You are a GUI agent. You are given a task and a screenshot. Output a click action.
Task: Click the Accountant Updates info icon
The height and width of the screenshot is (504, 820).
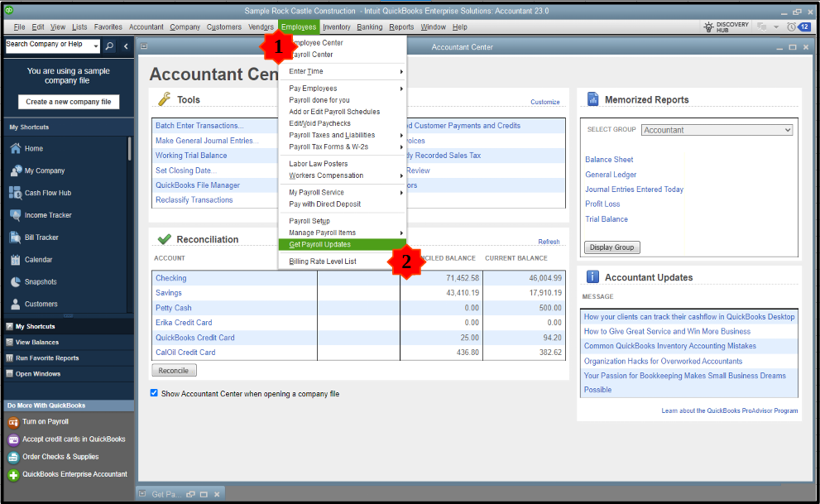592,276
